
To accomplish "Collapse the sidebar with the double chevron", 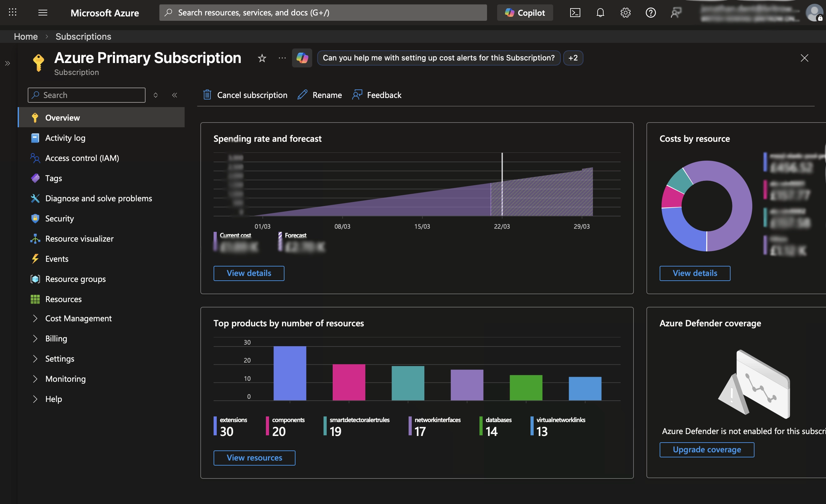I will 174,95.
